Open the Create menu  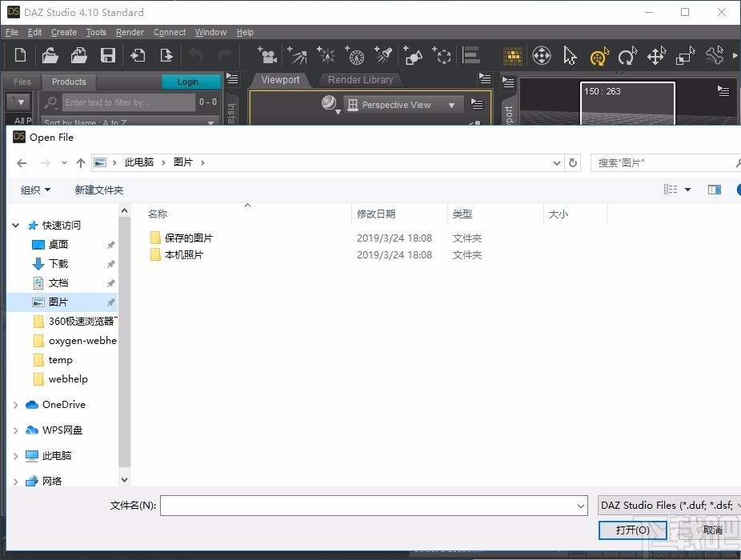(x=64, y=32)
